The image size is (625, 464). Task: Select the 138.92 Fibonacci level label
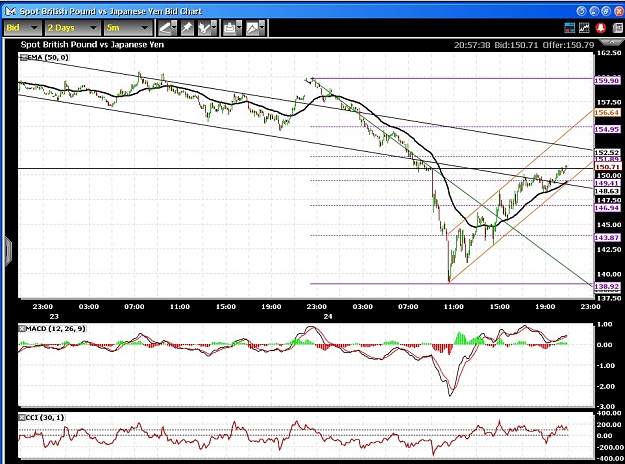pos(607,287)
